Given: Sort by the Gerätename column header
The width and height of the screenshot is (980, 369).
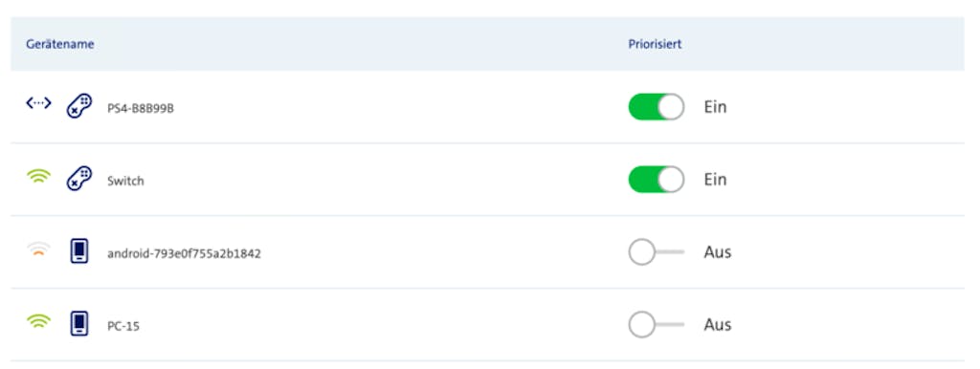Looking at the screenshot, I should pyautogui.click(x=60, y=44).
